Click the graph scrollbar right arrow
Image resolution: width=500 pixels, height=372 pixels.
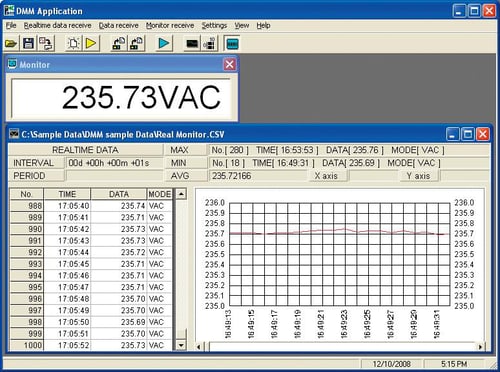[x=480, y=347]
